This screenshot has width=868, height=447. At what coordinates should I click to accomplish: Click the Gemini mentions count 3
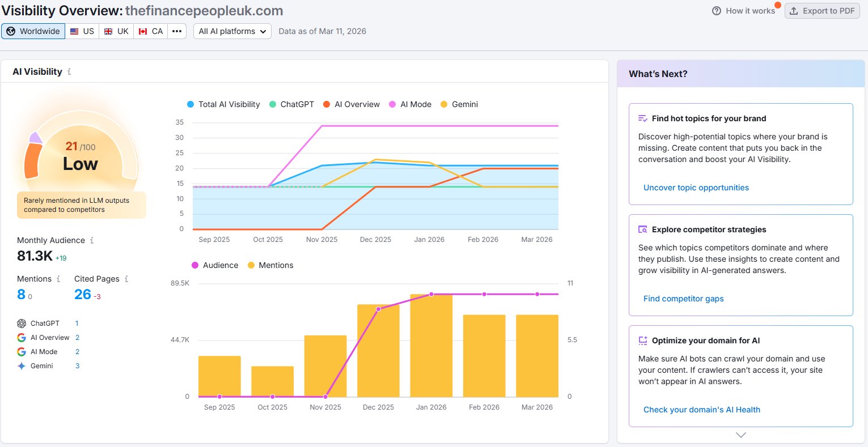click(77, 366)
